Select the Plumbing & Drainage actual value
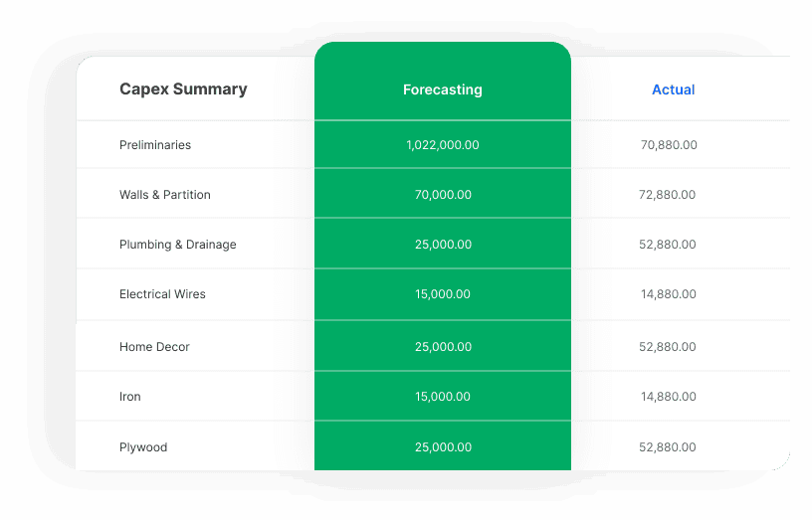This screenshot has height=520, width=812. pos(667,245)
